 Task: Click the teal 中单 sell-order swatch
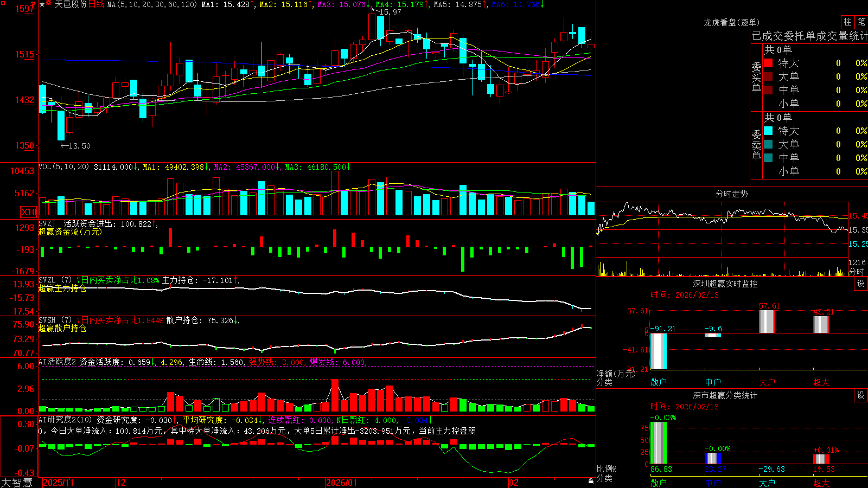[768, 158]
